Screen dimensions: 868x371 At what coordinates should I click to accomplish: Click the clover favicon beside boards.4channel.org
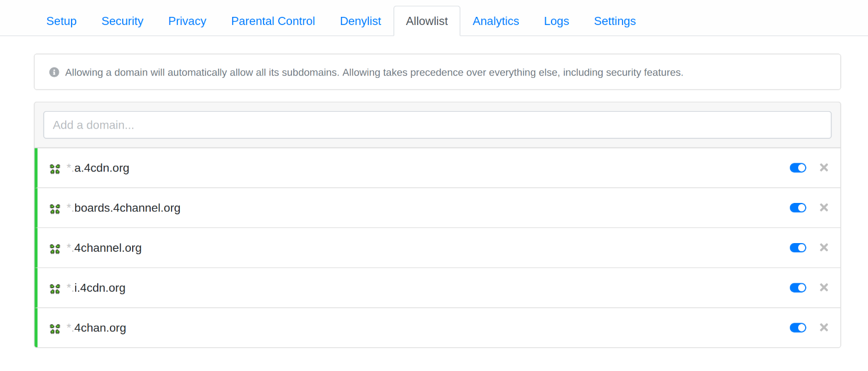(x=55, y=209)
